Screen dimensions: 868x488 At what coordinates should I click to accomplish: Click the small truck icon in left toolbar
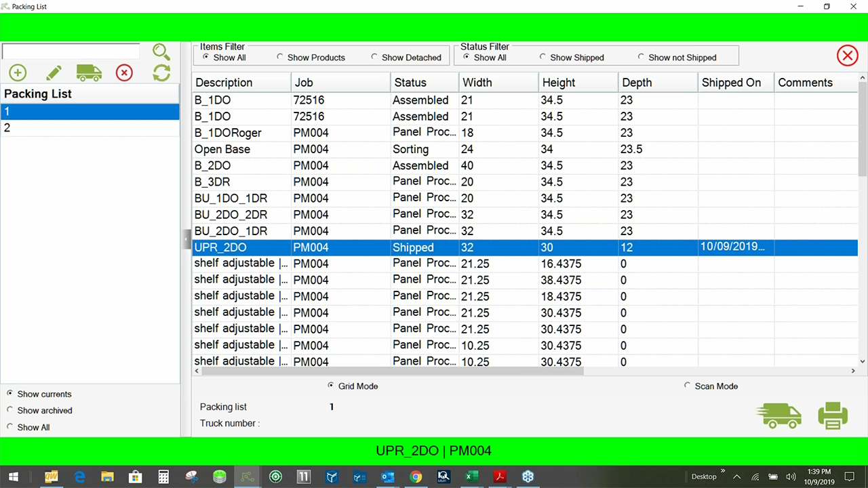click(x=89, y=73)
